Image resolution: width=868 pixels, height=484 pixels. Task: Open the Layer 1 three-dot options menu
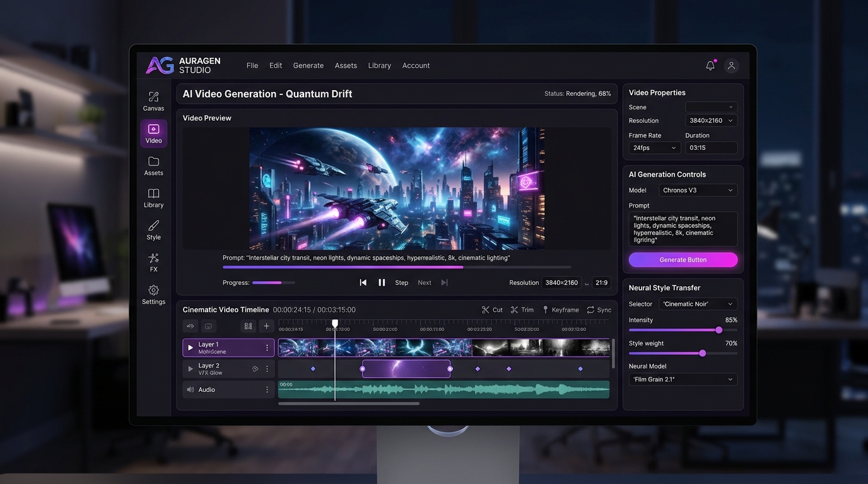click(x=267, y=348)
